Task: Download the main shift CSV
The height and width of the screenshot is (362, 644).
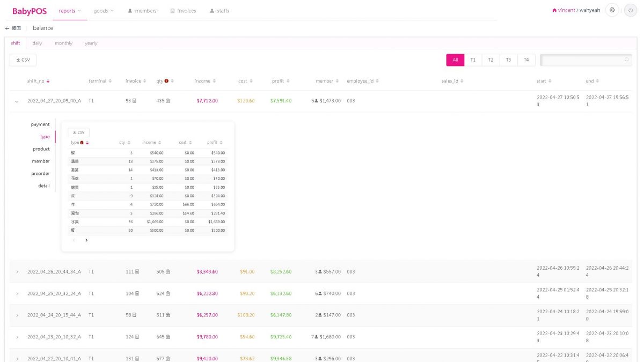Action: pyautogui.click(x=23, y=60)
